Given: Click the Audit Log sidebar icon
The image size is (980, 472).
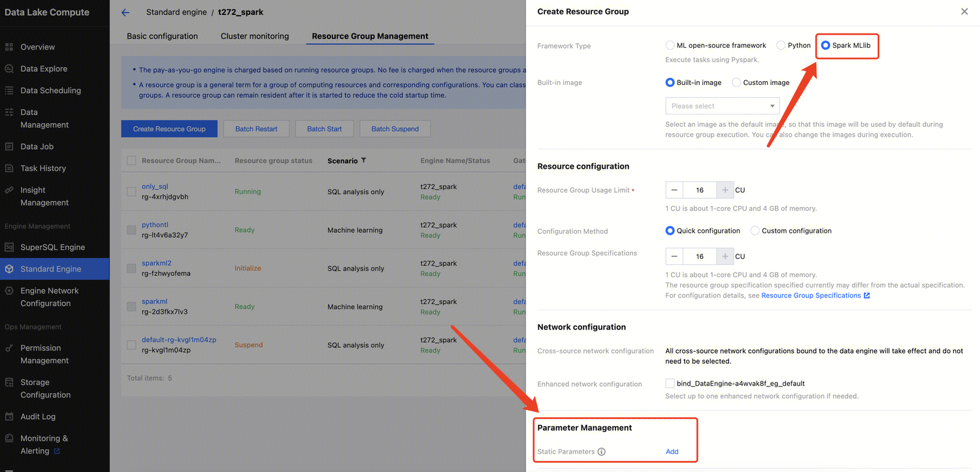Looking at the screenshot, I should click(9, 416).
